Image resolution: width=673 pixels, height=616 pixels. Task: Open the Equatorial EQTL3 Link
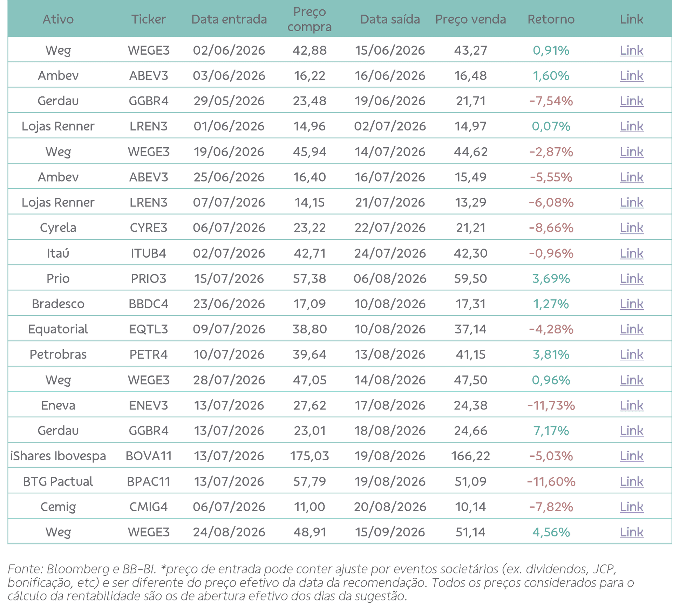631,329
